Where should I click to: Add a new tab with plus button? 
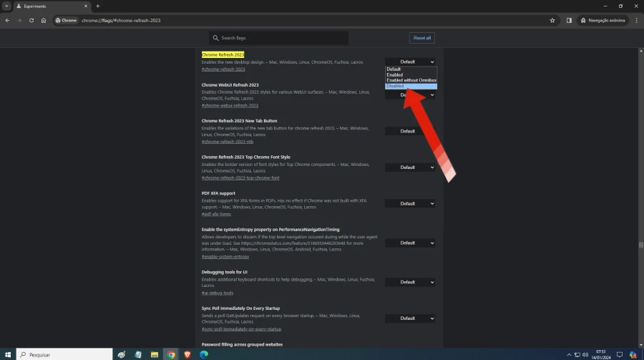98,6
